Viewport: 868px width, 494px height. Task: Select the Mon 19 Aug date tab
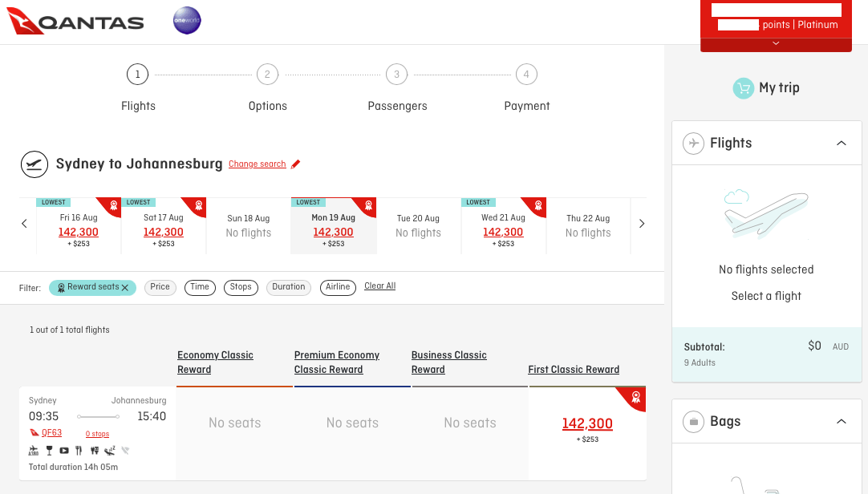click(x=334, y=225)
